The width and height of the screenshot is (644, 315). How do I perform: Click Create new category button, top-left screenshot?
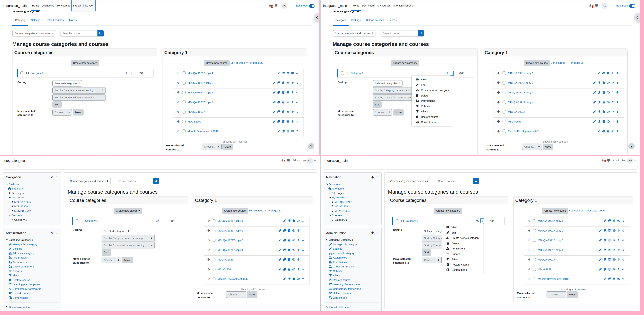click(85, 63)
